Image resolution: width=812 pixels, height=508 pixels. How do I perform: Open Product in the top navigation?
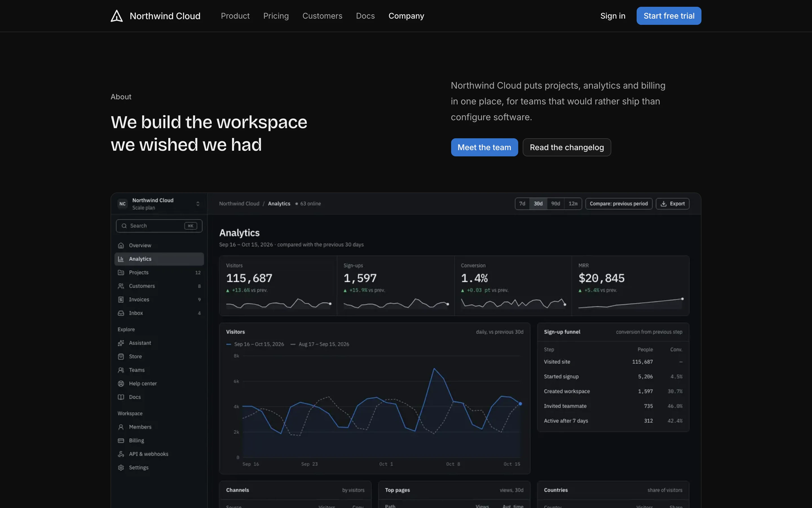235,16
